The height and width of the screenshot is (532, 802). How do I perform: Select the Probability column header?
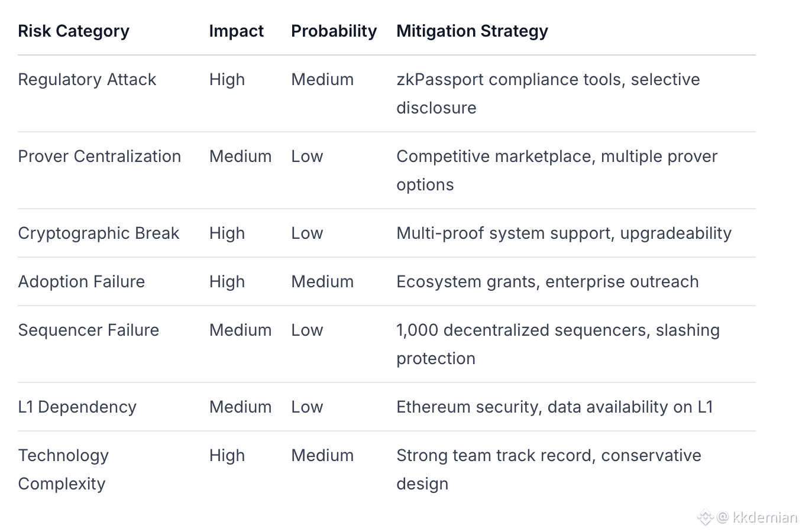point(334,31)
